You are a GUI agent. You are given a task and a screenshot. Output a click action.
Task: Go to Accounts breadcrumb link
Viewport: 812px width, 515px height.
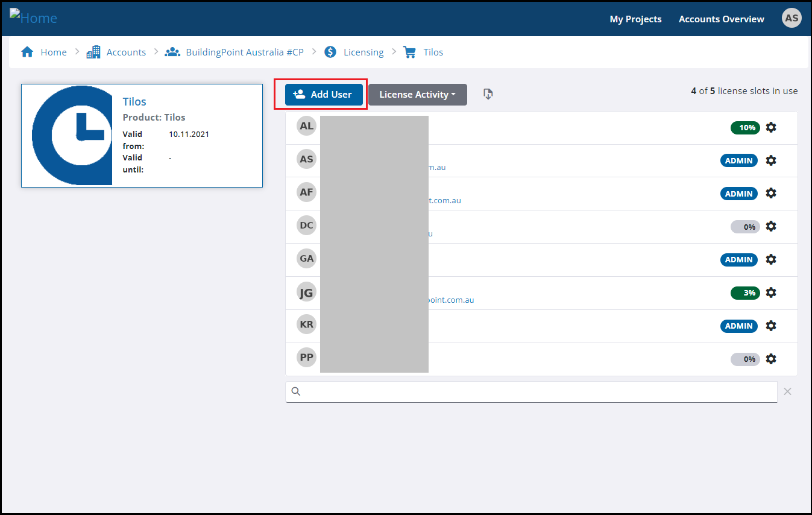(x=126, y=52)
